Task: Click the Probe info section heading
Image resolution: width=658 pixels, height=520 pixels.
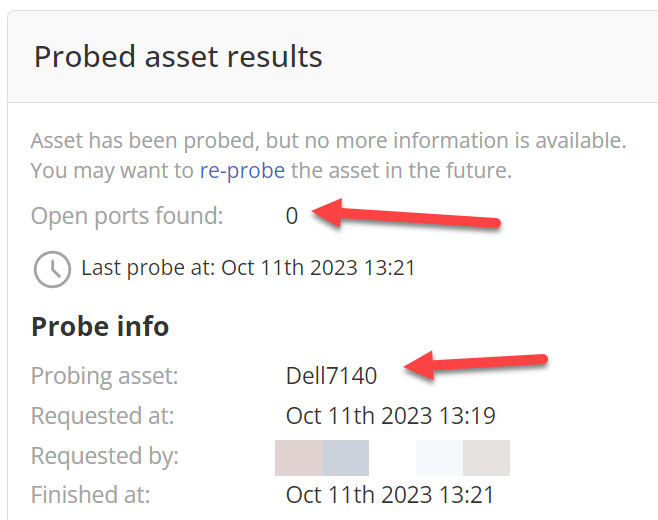Action: [x=100, y=326]
